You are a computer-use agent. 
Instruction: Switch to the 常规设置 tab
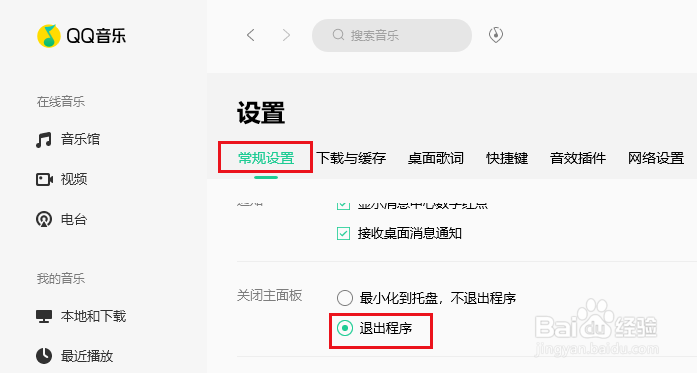tap(266, 158)
